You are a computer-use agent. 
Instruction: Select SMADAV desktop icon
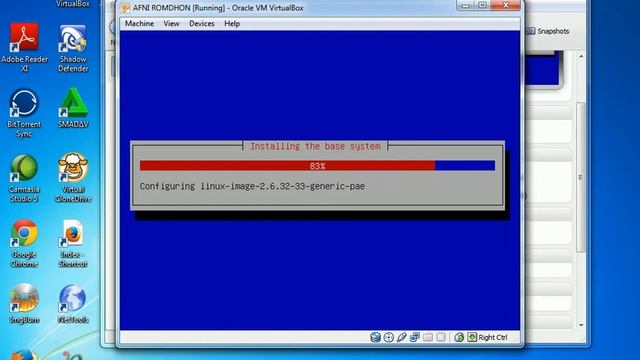73,108
